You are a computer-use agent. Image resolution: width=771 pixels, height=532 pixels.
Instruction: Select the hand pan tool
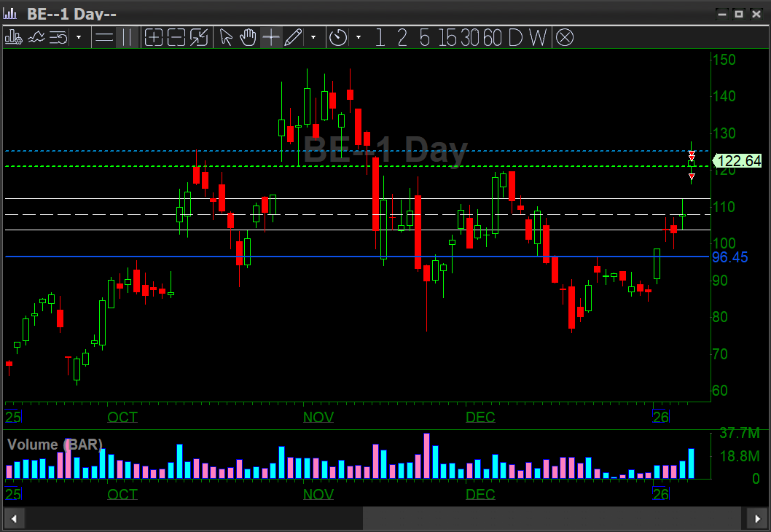point(248,37)
